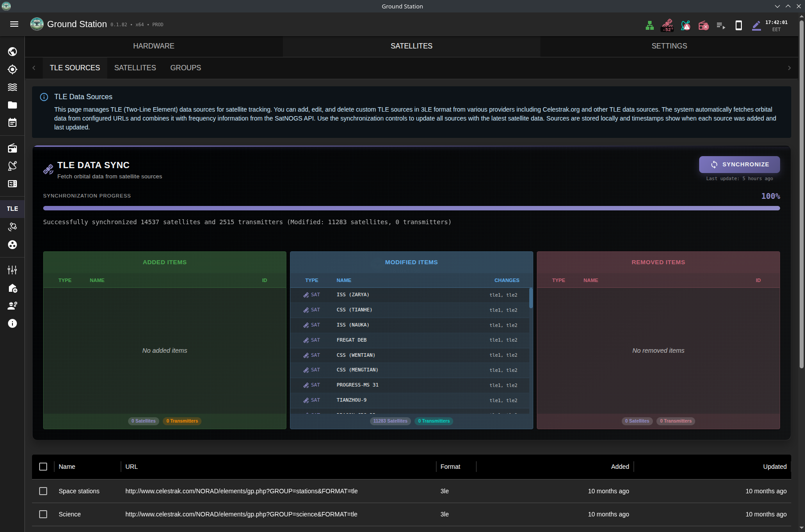Check the select-all checkbox in sources table

tap(43, 466)
